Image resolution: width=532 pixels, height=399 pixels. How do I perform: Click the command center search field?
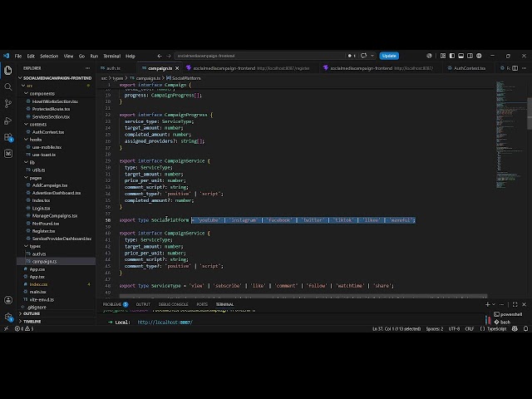coord(259,56)
